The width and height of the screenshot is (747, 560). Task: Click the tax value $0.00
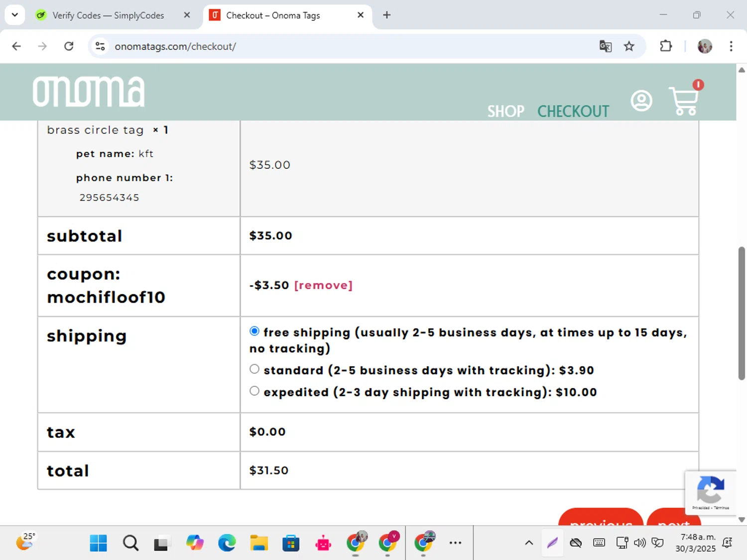pyautogui.click(x=267, y=432)
